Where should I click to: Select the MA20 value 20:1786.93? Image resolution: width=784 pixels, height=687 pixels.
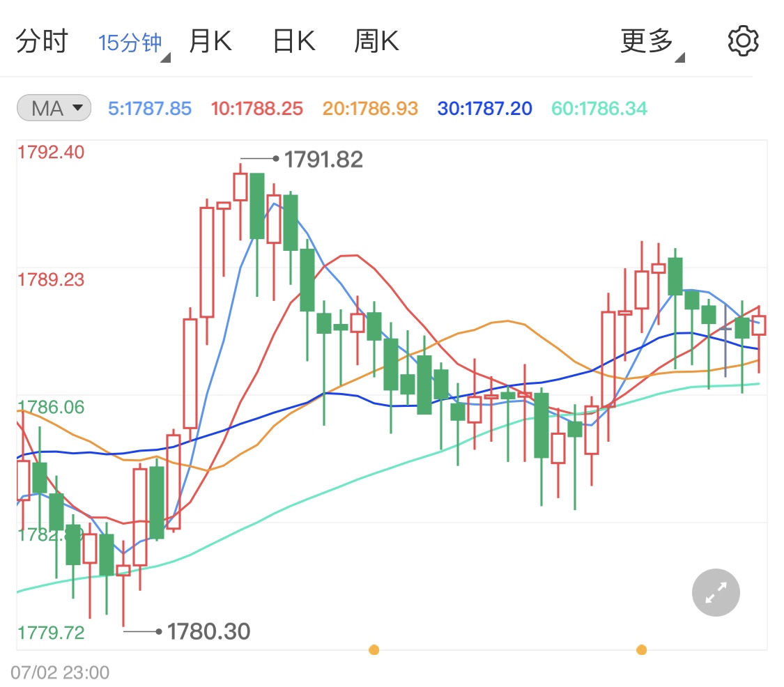pyautogui.click(x=370, y=109)
